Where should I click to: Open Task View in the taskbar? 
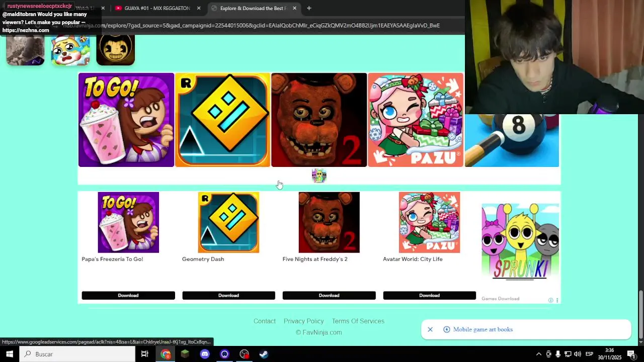[144, 354]
